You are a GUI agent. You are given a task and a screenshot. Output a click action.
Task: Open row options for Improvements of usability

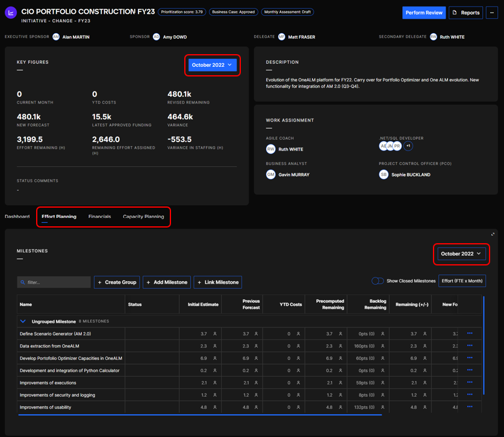click(470, 408)
